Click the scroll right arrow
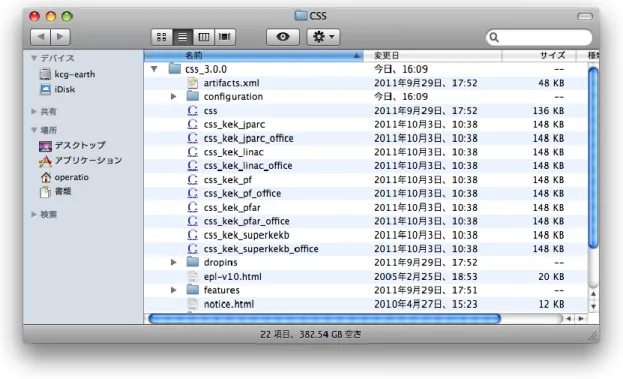623x379 pixels. (581, 319)
